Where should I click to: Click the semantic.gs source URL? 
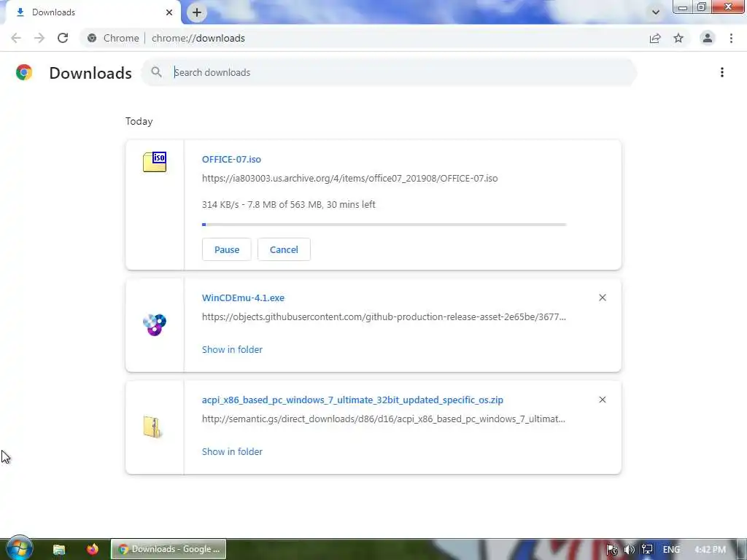pos(384,419)
